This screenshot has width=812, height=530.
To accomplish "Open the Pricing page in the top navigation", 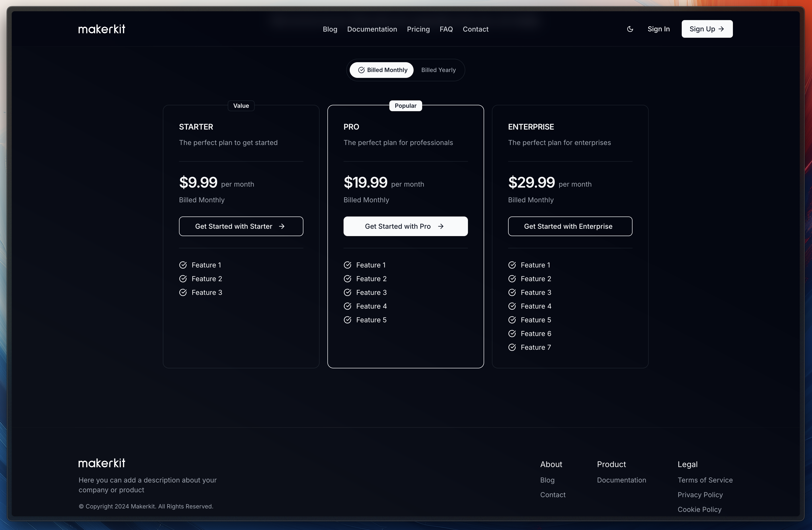I will [x=418, y=29].
